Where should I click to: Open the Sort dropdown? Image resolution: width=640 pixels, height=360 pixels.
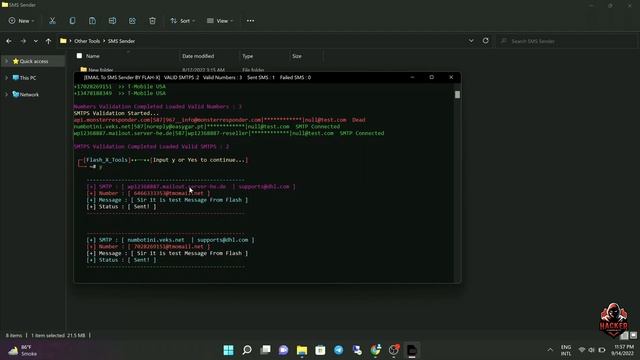(x=183, y=21)
